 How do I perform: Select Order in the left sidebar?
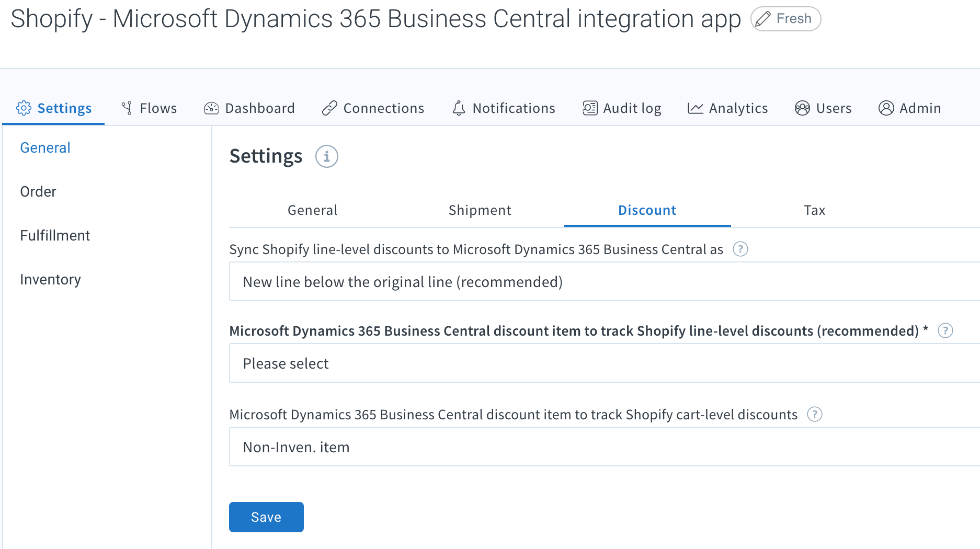click(38, 192)
